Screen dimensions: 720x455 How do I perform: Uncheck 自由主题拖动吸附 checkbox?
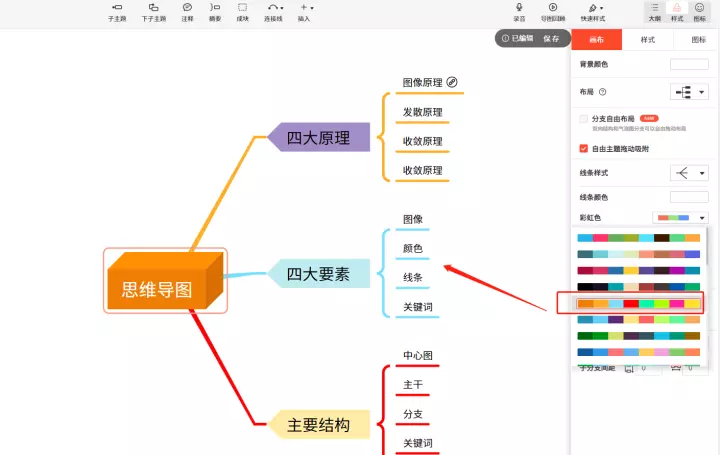click(584, 148)
